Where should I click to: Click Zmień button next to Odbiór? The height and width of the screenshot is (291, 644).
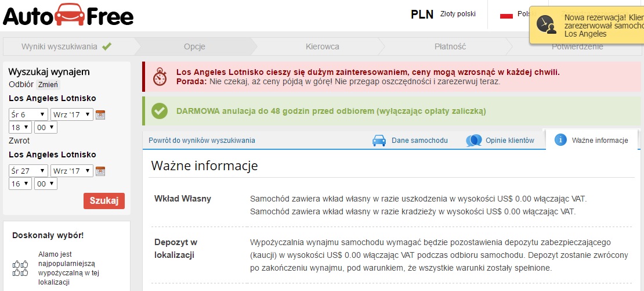(48, 85)
